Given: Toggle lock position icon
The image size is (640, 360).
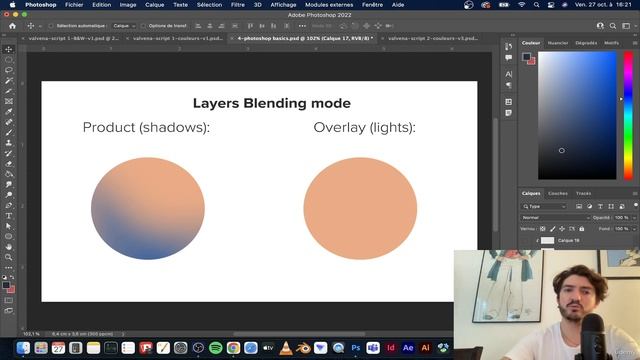Looking at the screenshot, I should [x=562, y=229].
